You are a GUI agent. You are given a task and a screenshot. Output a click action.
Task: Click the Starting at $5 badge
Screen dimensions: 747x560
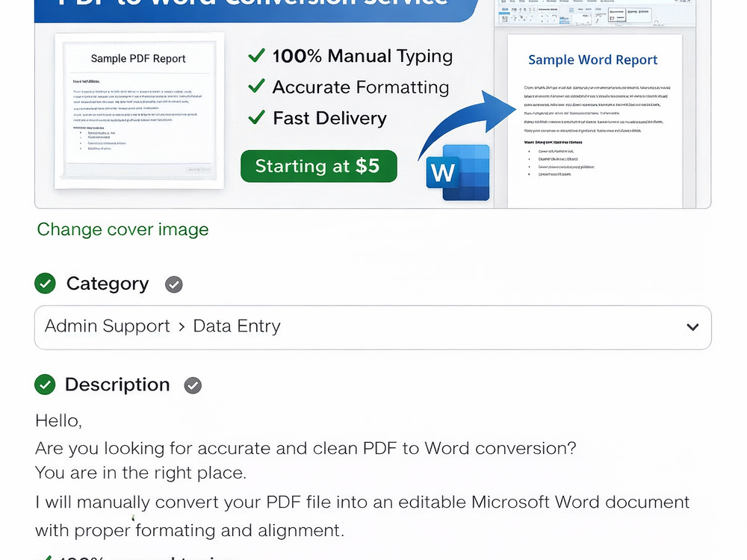(319, 167)
